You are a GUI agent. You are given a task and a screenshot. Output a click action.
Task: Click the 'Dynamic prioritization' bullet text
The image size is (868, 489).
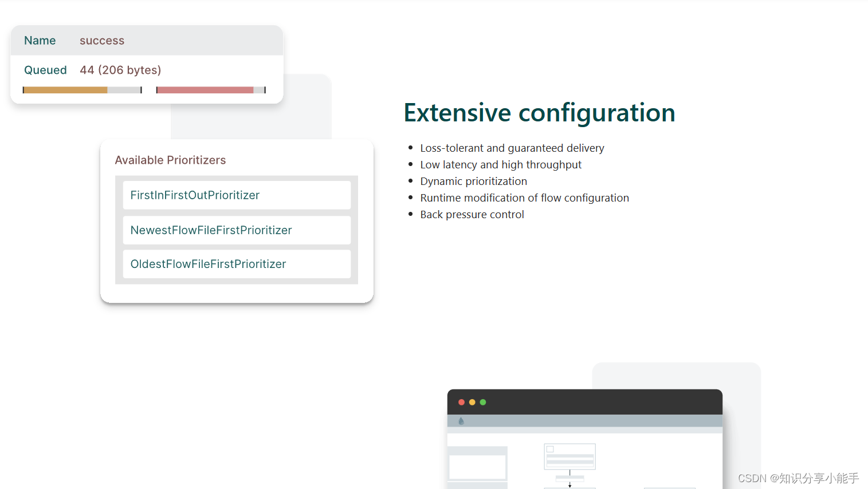(473, 182)
